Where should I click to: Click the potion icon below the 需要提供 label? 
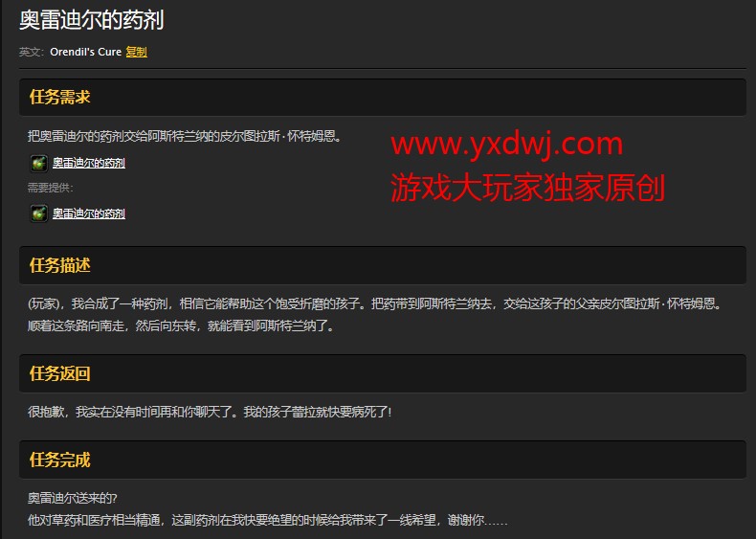(38, 213)
